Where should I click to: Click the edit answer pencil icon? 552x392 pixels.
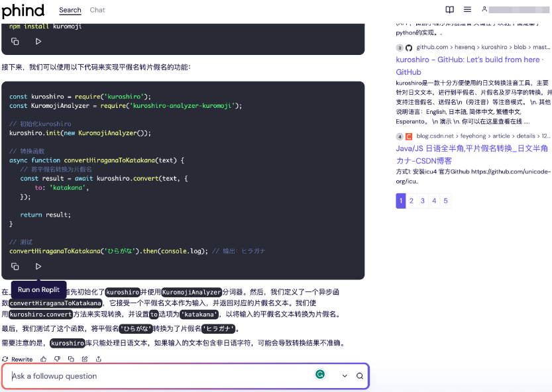tap(85, 360)
